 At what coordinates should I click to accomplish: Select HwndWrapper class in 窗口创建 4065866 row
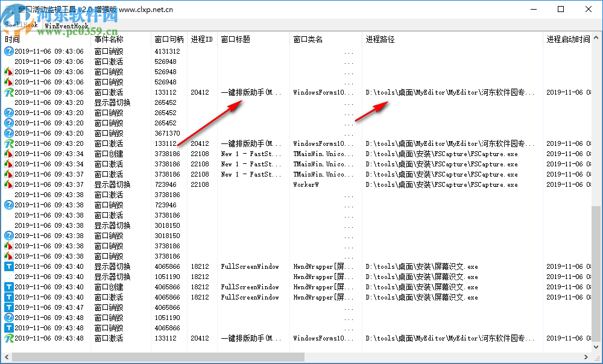pos(323,287)
